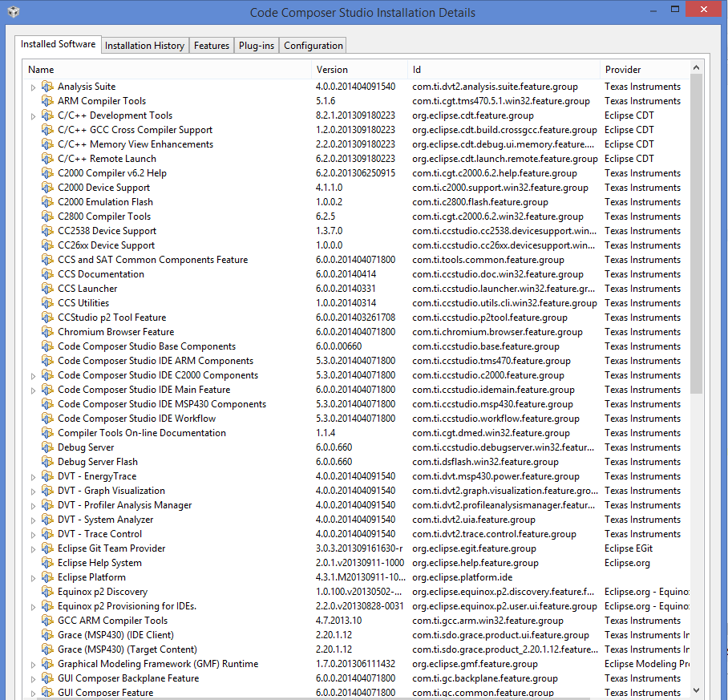Expand the DVT - Graph Visualization node
This screenshot has width=728, height=700.
pyautogui.click(x=33, y=492)
